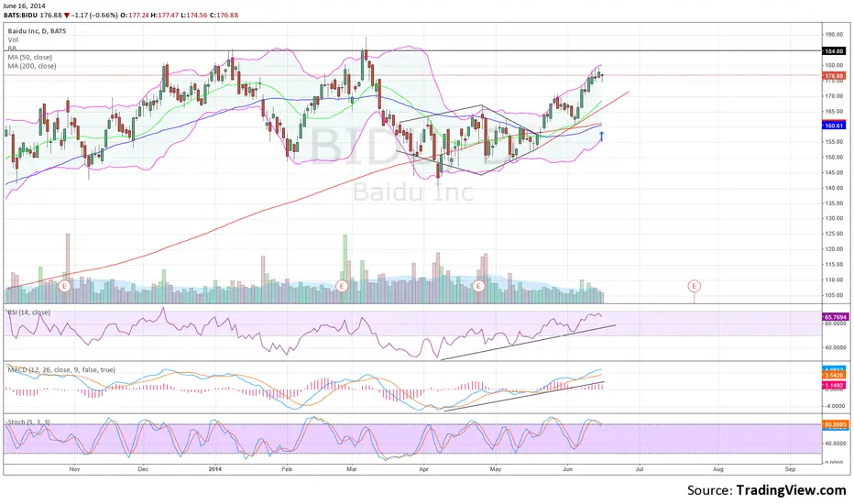The width and height of the screenshot is (854, 504).
Task: Click the 105.00 price axis label
Action: [834, 295]
